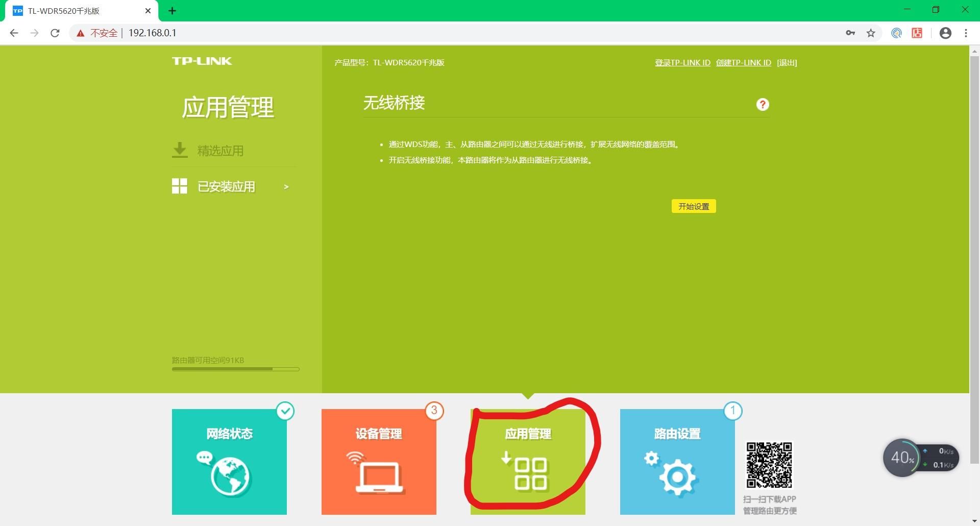This screenshot has width=980, height=526.
Task: Click the 应用管理 sidebar heading
Action: coord(228,107)
